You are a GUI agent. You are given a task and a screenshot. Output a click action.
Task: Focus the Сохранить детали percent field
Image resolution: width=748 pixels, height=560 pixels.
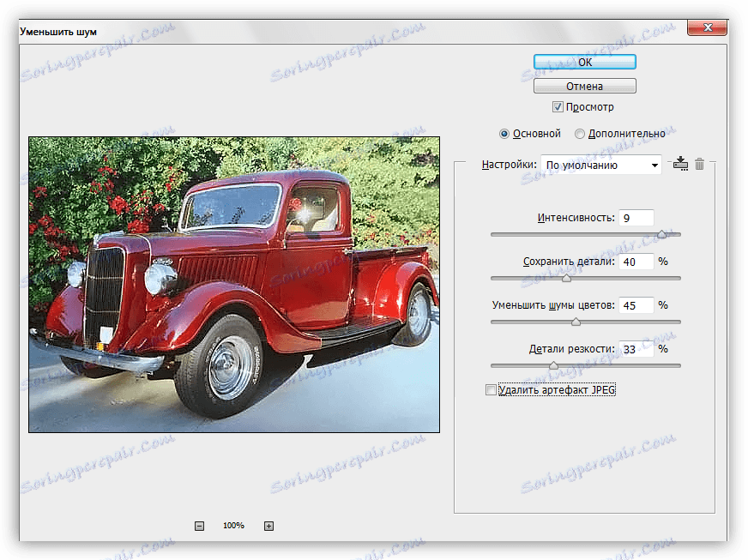click(x=636, y=262)
